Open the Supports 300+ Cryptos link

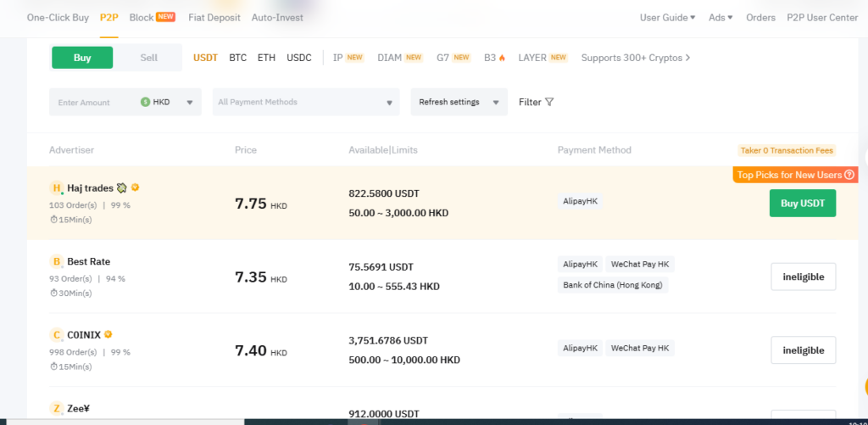(x=636, y=58)
